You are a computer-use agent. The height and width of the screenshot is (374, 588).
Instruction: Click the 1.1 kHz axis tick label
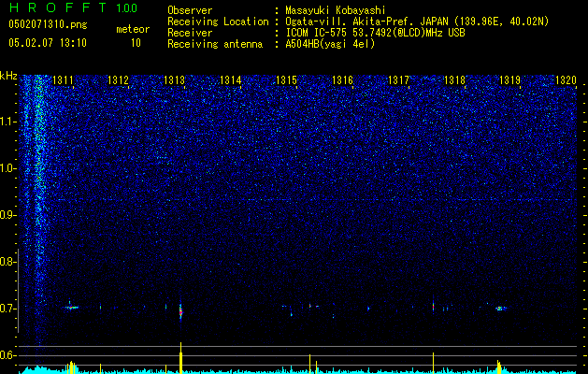8,122
